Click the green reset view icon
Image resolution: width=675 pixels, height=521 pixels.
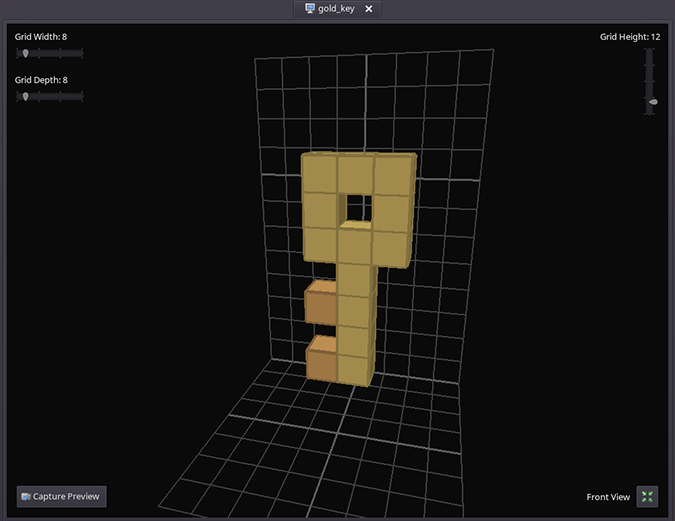click(x=647, y=496)
